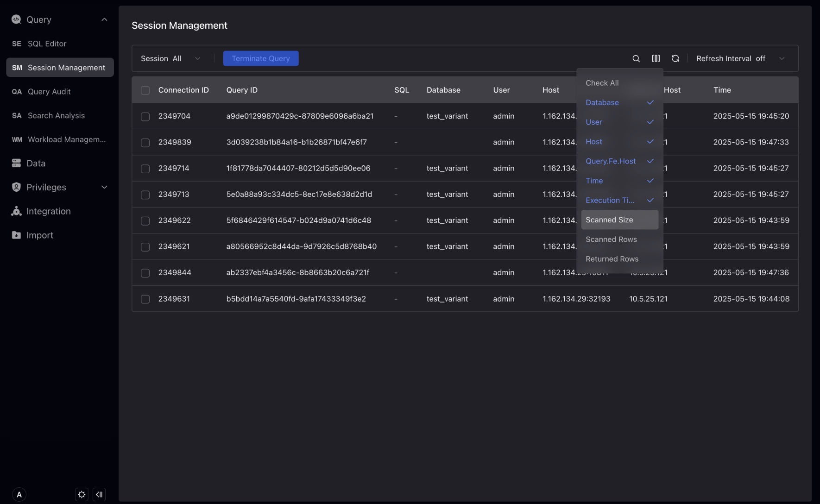Click the Terminate Query button

coord(260,58)
